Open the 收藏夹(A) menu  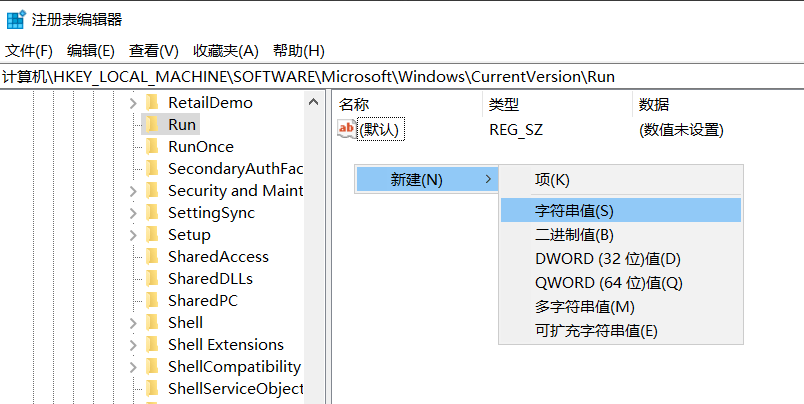(225, 50)
